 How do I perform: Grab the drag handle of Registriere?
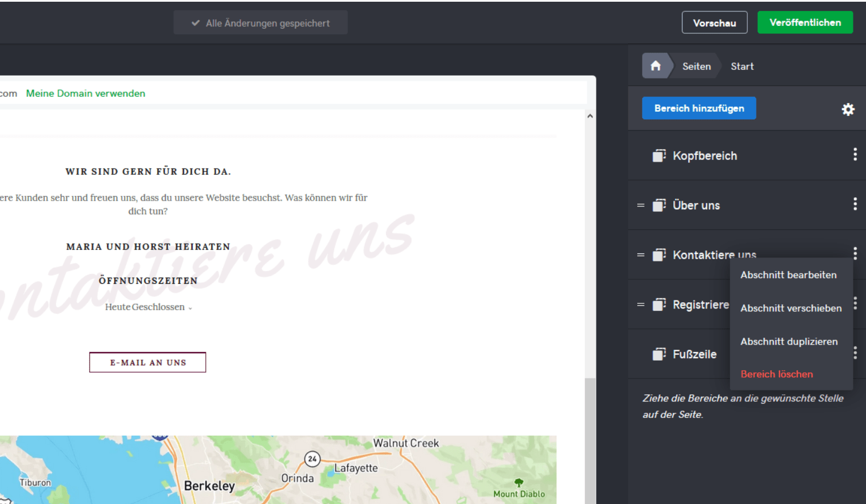tap(641, 304)
